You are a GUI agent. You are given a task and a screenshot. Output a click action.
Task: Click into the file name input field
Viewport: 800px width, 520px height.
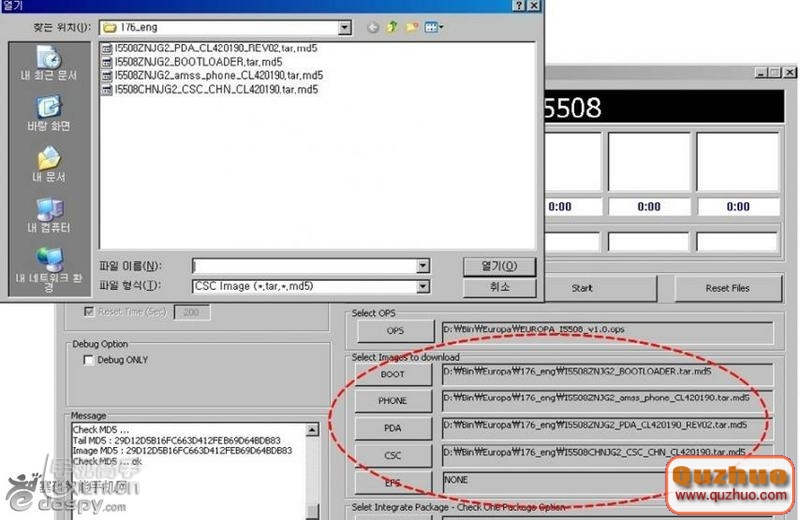[x=305, y=265]
